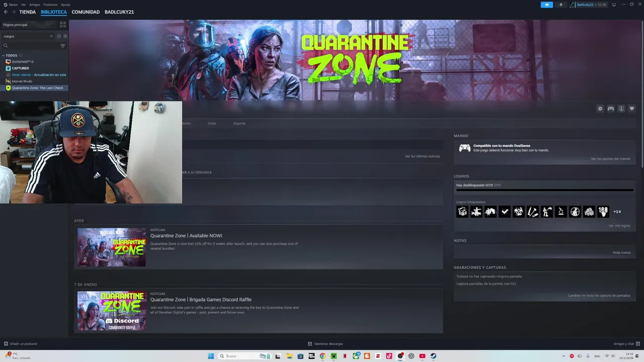Click the achievements progress bar 0/25
This screenshot has width=644, height=362.
point(544,190)
